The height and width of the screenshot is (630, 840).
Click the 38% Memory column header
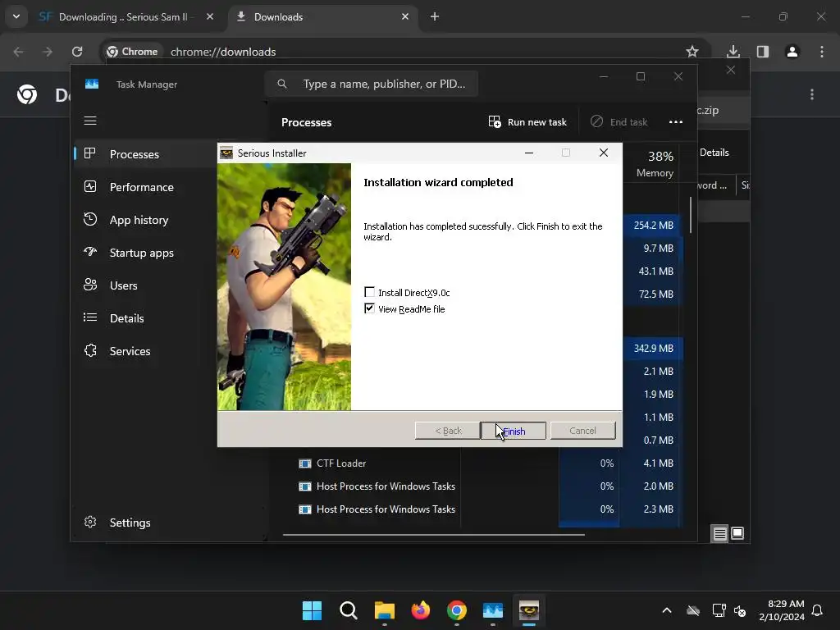click(x=654, y=163)
